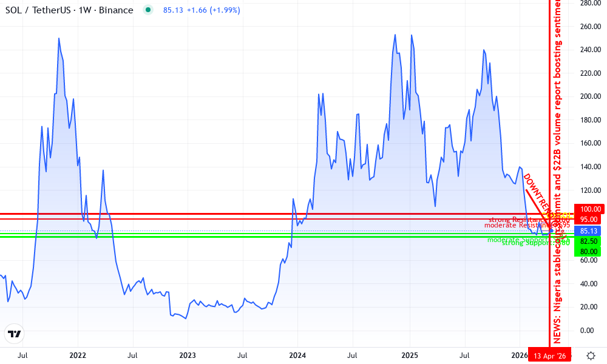Click the 240.00 price scale value
The height and width of the screenshot is (364, 607).
pos(591,50)
